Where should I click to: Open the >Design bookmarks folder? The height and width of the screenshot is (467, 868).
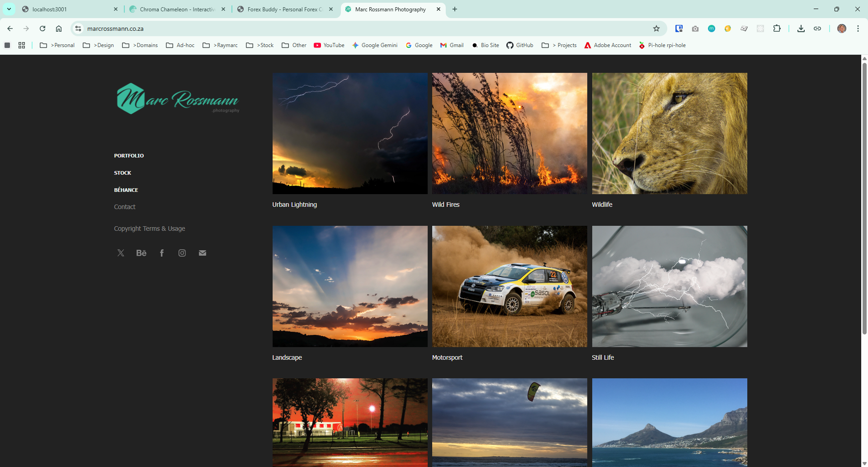pyautogui.click(x=99, y=45)
